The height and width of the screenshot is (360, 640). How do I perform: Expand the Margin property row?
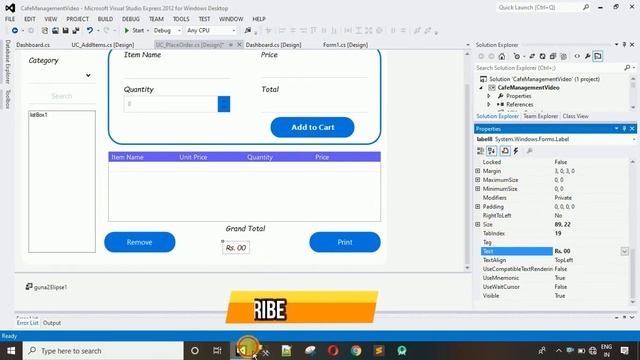(x=478, y=171)
